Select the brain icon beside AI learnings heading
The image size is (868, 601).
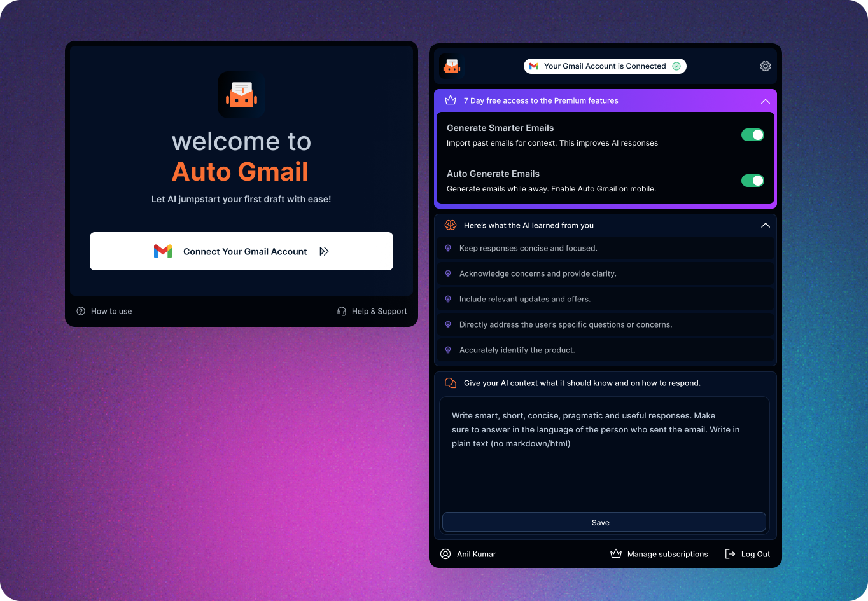coord(451,225)
